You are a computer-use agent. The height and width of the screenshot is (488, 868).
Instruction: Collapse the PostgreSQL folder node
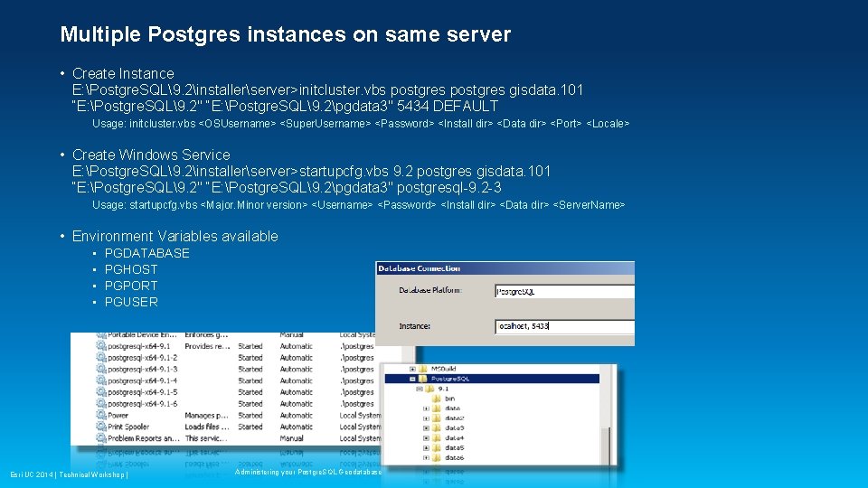coord(412,379)
